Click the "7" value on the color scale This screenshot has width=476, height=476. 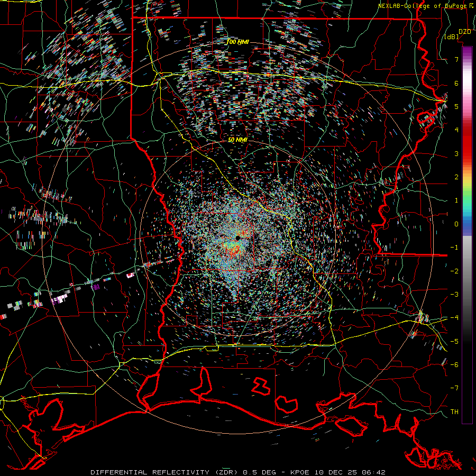tap(456, 59)
